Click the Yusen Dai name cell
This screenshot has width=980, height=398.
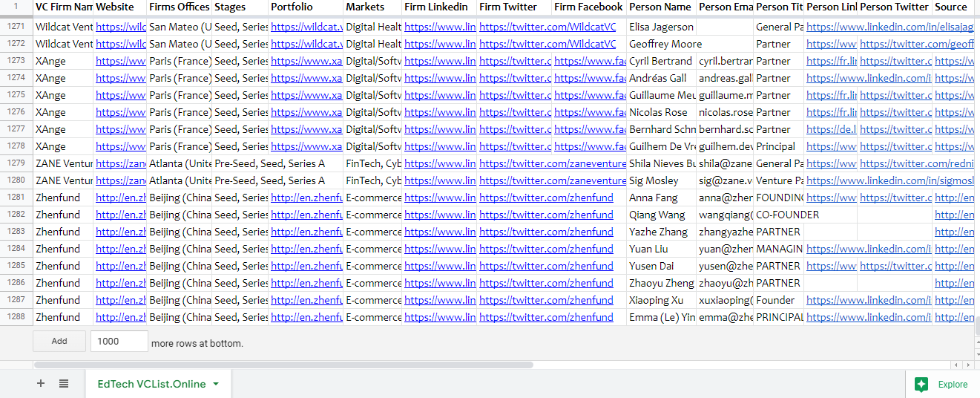(x=661, y=266)
